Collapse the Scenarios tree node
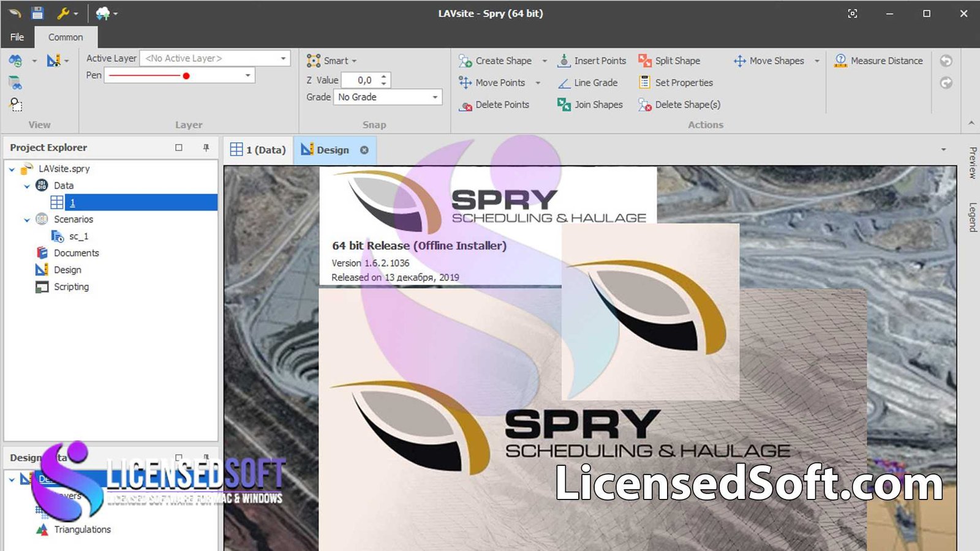This screenshot has width=980, height=551. coord(27,219)
